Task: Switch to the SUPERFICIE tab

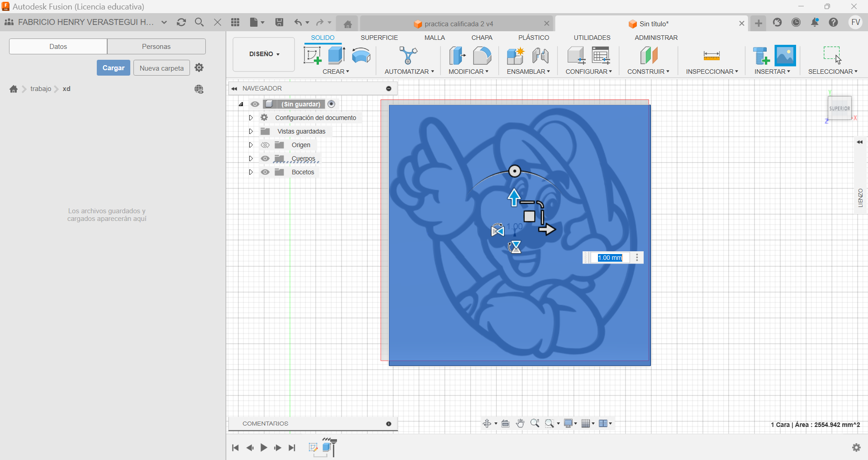Action: coord(379,38)
